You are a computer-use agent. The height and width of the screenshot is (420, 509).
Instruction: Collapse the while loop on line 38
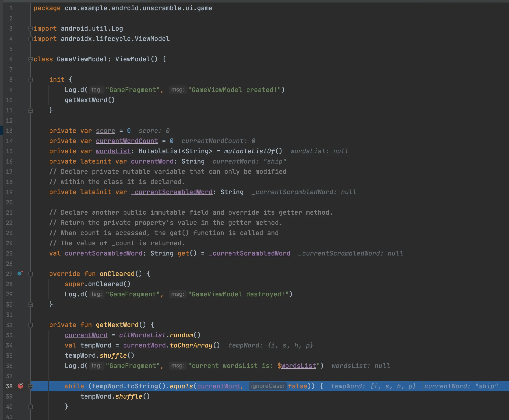tap(31, 386)
